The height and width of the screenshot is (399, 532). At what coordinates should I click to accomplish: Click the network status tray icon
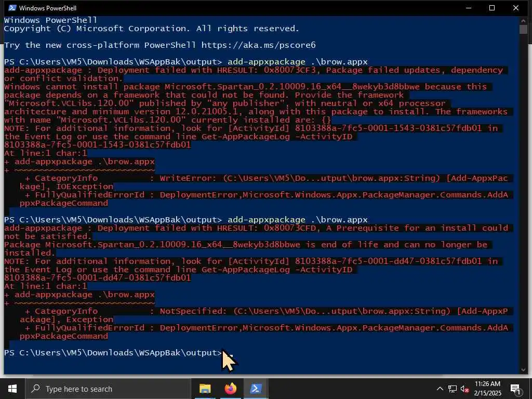click(x=453, y=389)
